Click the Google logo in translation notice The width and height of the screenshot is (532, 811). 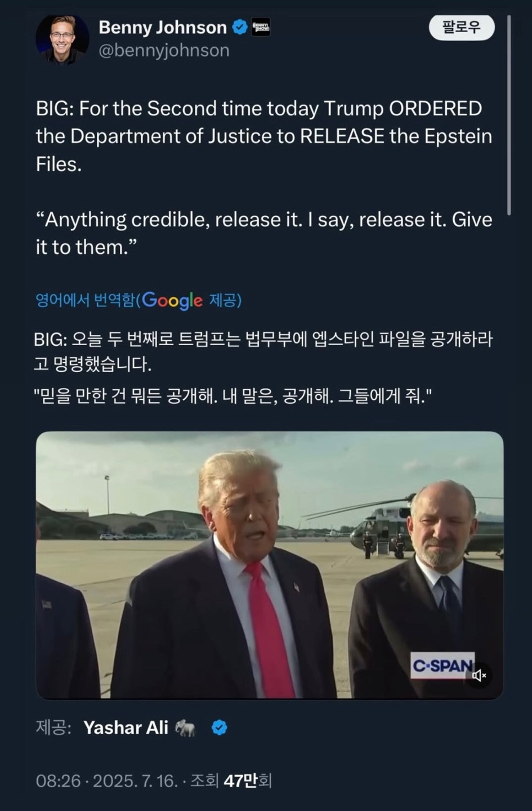(172, 300)
